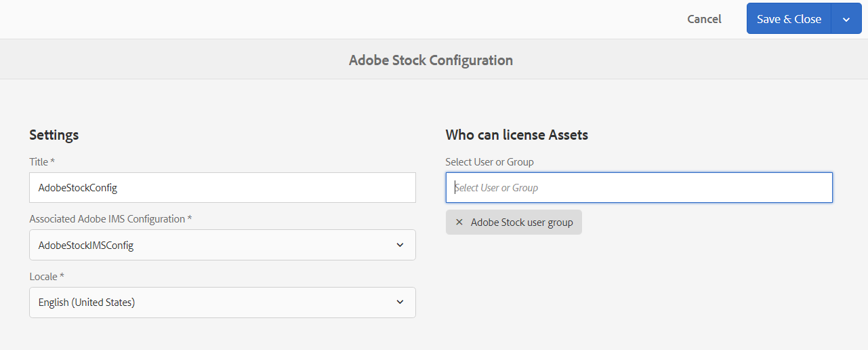Open the English (United States) locale dropdown
This screenshot has width=868, height=350.
[x=222, y=303]
